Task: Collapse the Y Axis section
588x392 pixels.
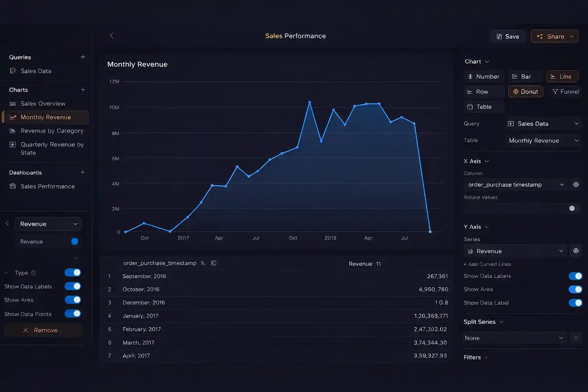Action: click(487, 227)
